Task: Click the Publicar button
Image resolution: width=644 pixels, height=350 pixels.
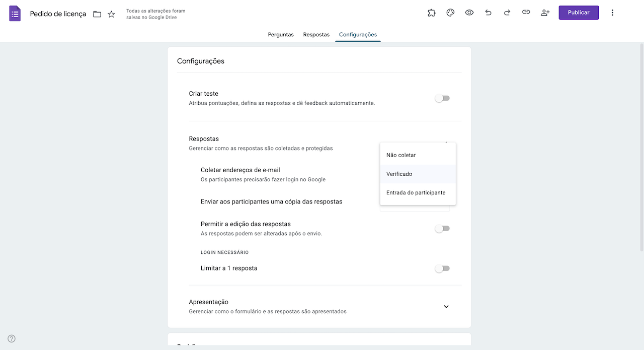Action: [579, 13]
